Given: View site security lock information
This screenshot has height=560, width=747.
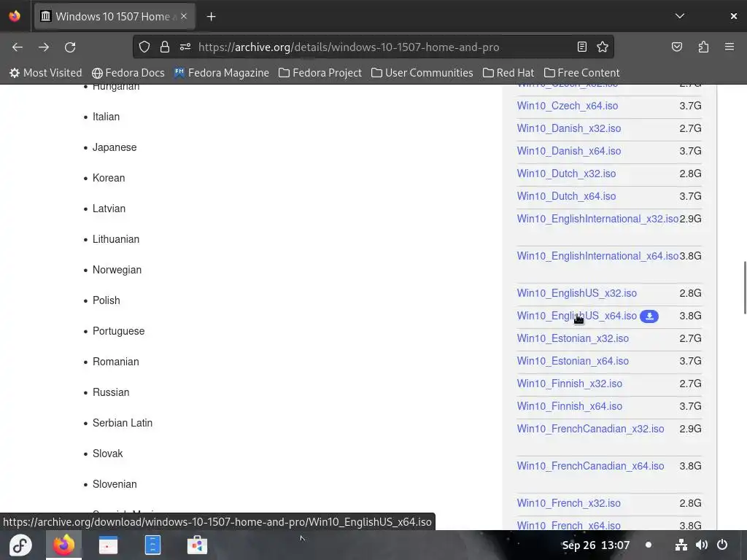Looking at the screenshot, I should click(x=165, y=47).
